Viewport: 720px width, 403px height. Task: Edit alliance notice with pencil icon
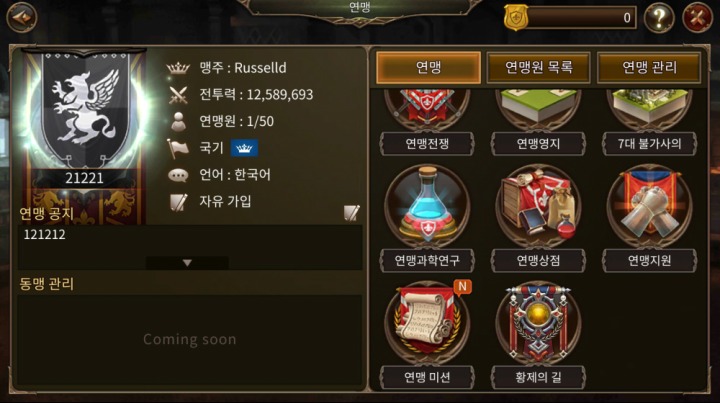[351, 213]
